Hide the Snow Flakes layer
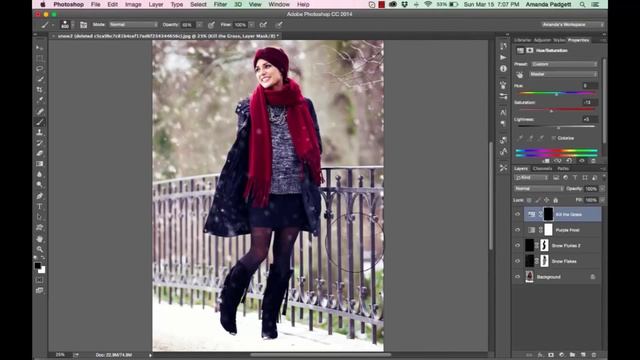 (x=518, y=261)
